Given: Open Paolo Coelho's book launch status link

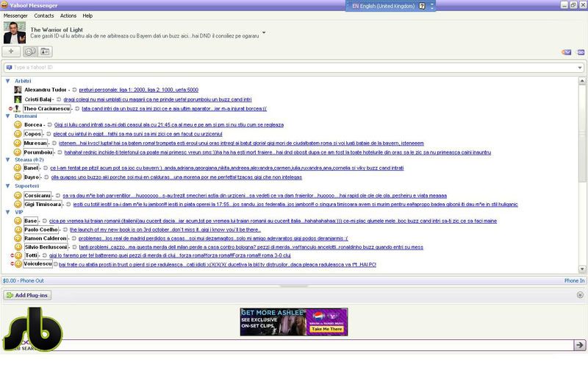Looking at the screenshot, I should click(x=165, y=230).
